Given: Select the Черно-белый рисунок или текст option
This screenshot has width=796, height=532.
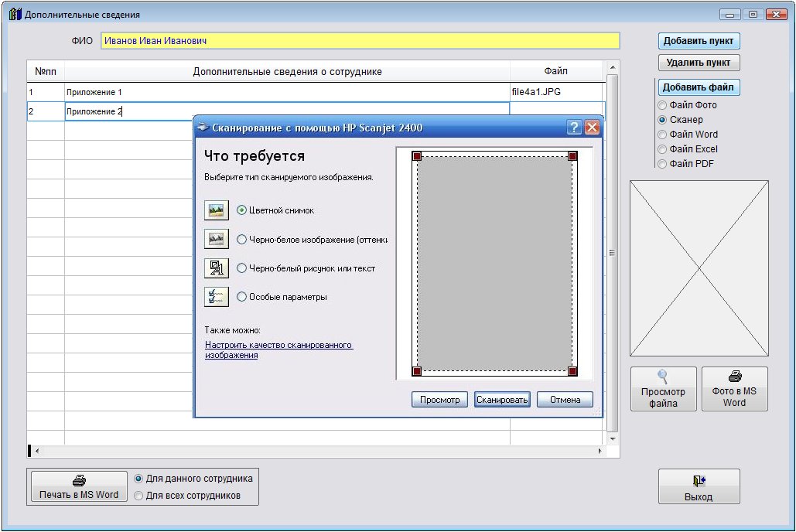Looking at the screenshot, I should tap(241, 268).
